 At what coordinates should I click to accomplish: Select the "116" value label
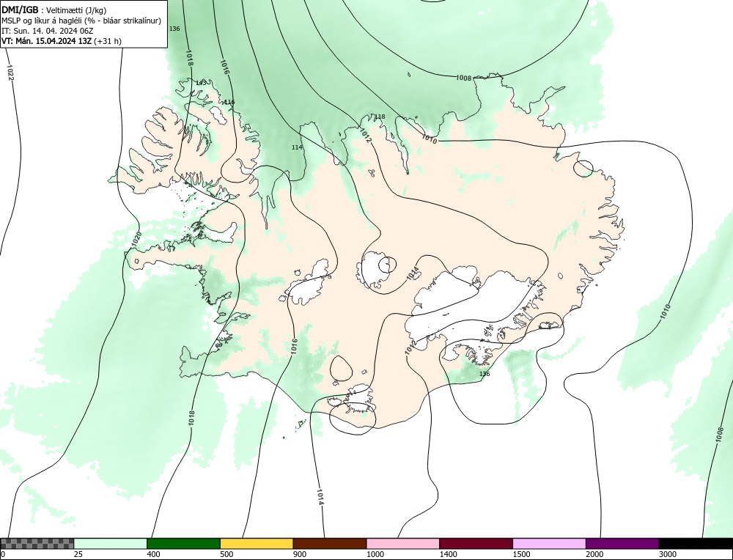pyautogui.click(x=229, y=102)
